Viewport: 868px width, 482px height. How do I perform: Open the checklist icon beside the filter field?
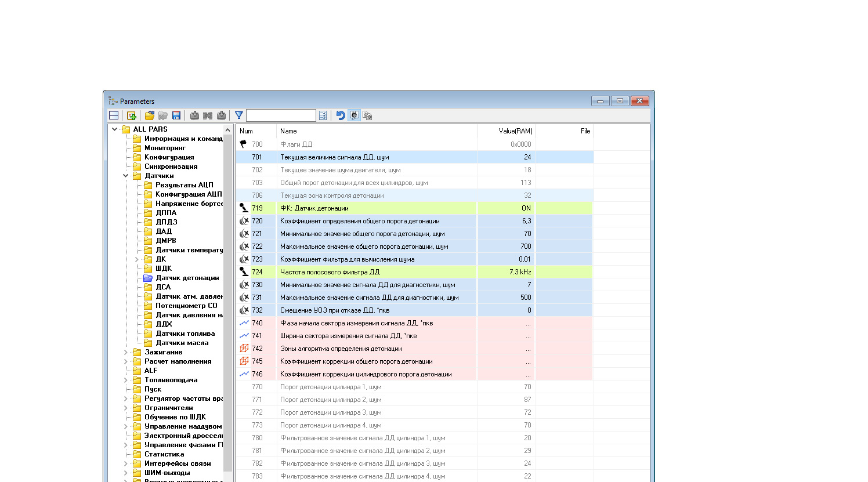click(323, 115)
